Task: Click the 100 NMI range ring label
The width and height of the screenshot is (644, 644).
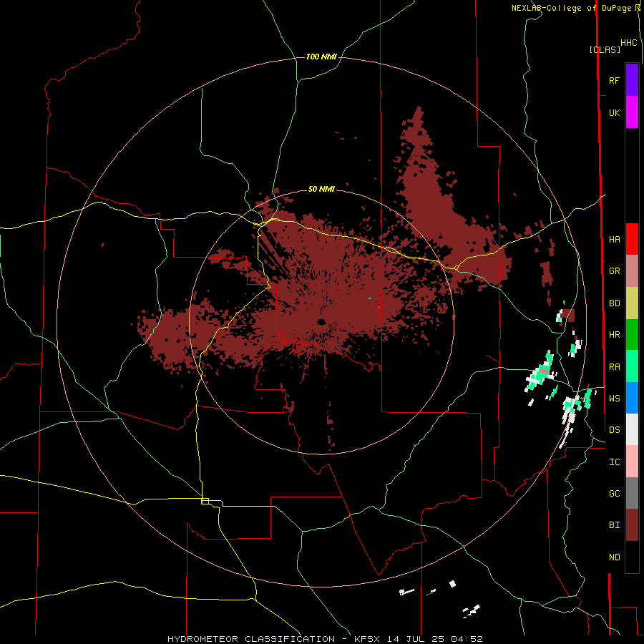Action: (x=321, y=57)
